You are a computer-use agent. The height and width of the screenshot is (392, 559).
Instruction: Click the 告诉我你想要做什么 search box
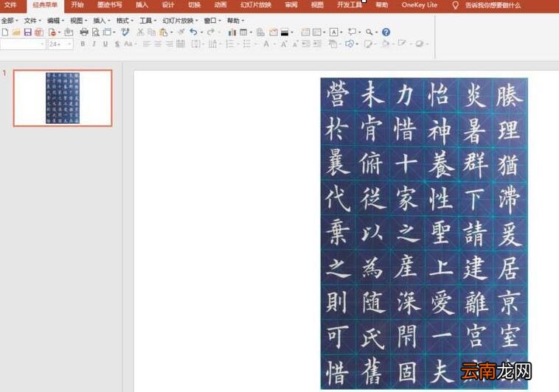coord(493,5)
